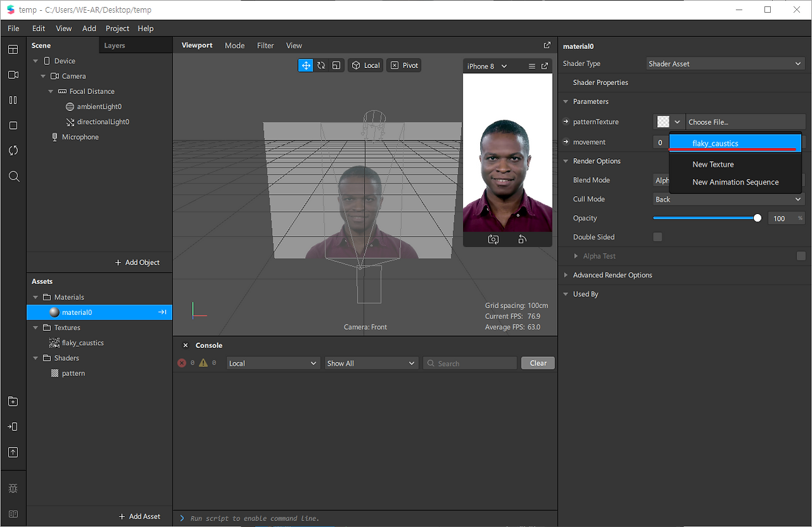
Task: Collapse the Render Options section
Action: click(566, 161)
